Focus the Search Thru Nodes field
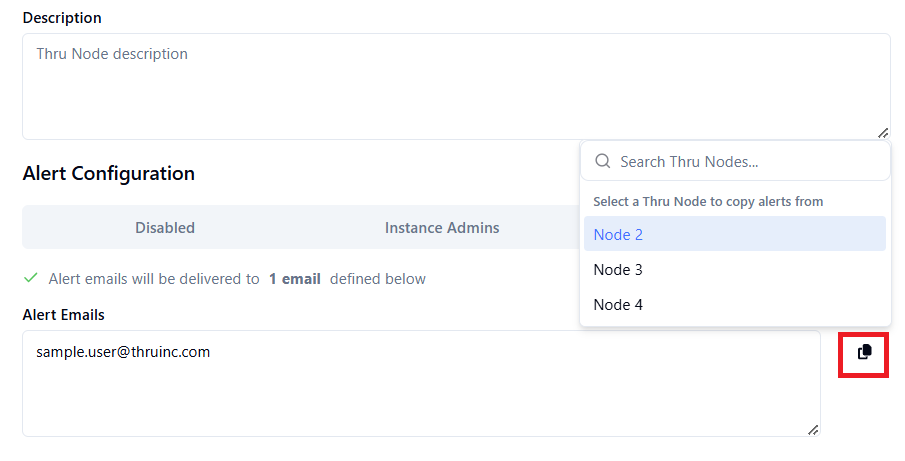Image resolution: width=905 pixels, height=461 pixels. (x=745, y=161)
